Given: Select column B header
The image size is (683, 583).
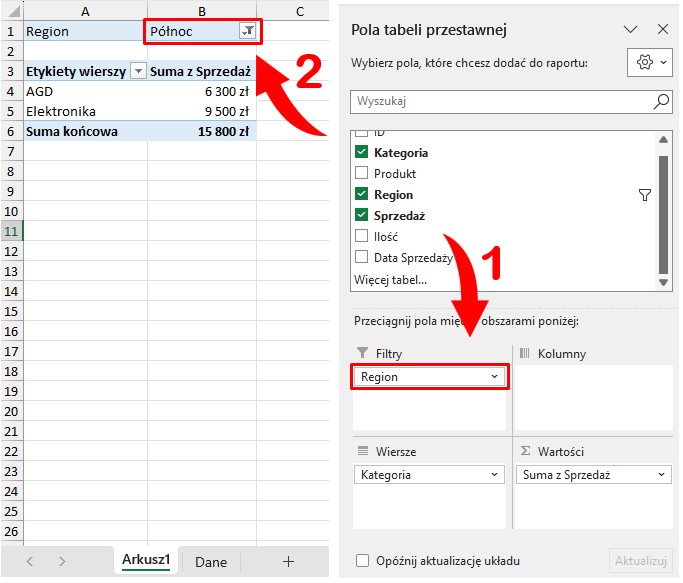Looking at the screenshot, I should [202, 11].
